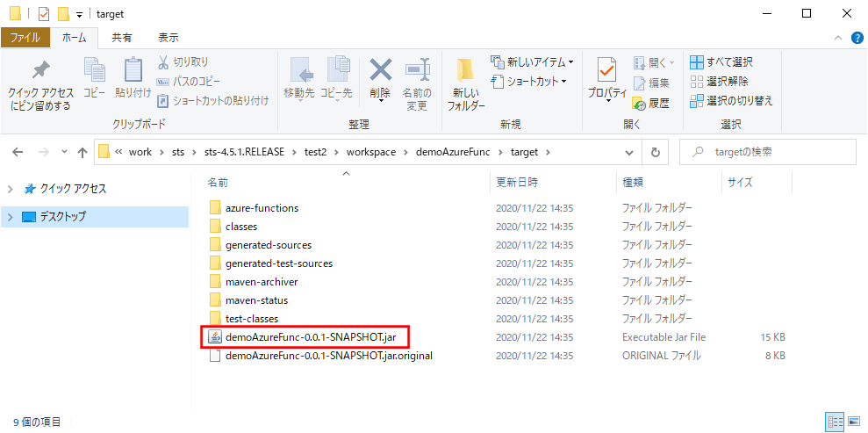Click the Forward navigation arrow
This screenshot has width=868, height=433.
tap(44, 152)
